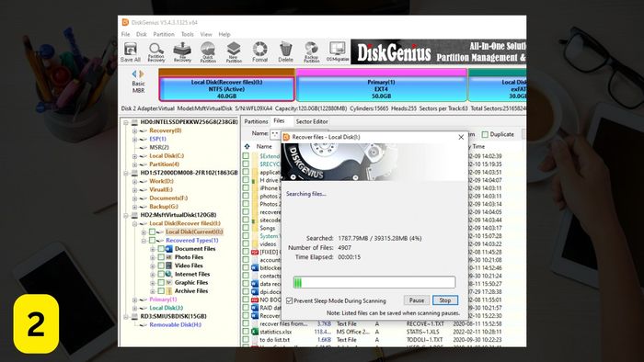Switch to the Partitions tab
The image size is (644, 362).
pyautogui.click(x=256, y=122)
